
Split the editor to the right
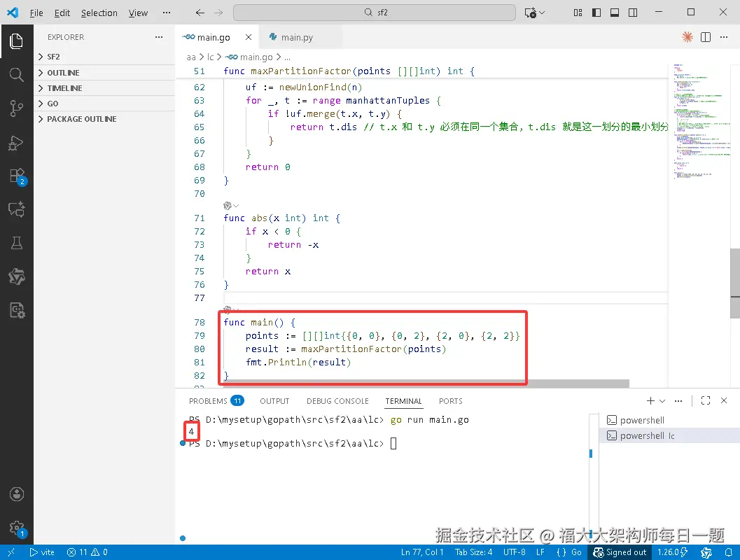706,37
